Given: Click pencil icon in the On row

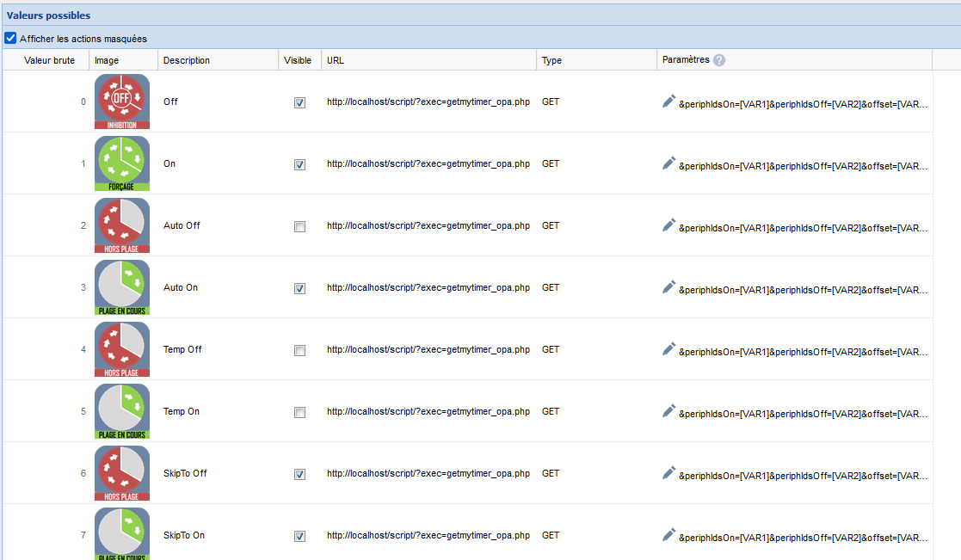Looking at the screenshot, I should click(x=668, y=163).
